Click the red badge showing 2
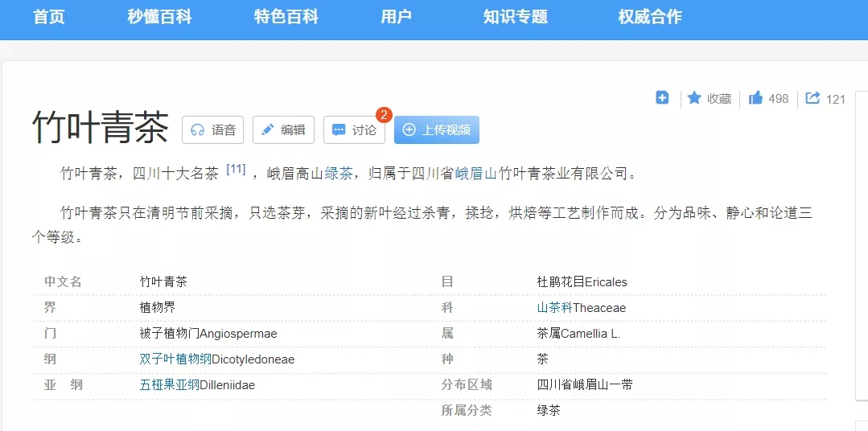The image size is (868, 431). click(384, 115)
